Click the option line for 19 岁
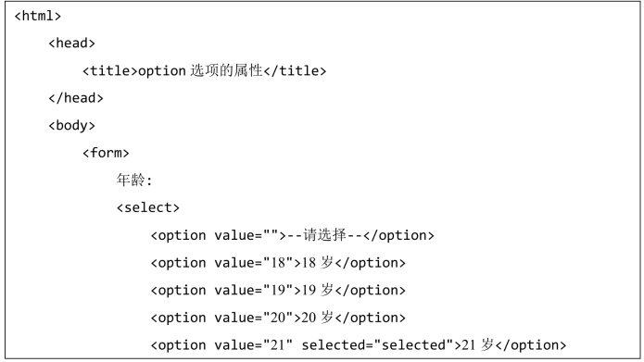 coord(278,290)
